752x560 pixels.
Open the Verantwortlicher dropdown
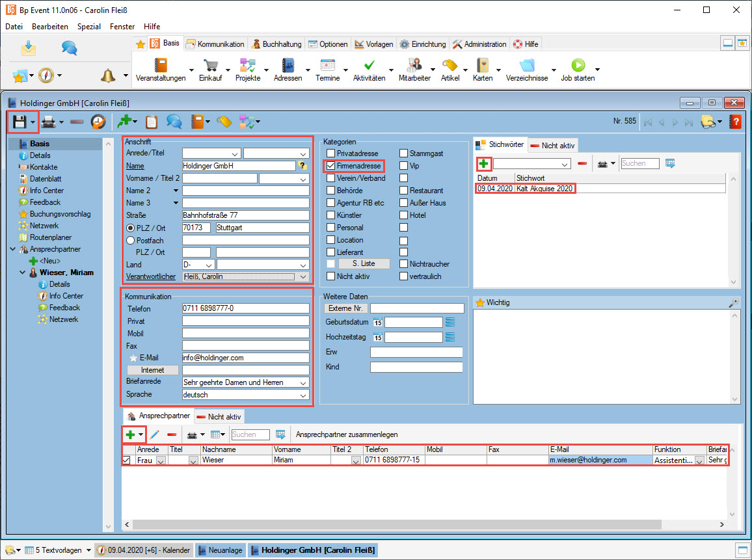302,277
